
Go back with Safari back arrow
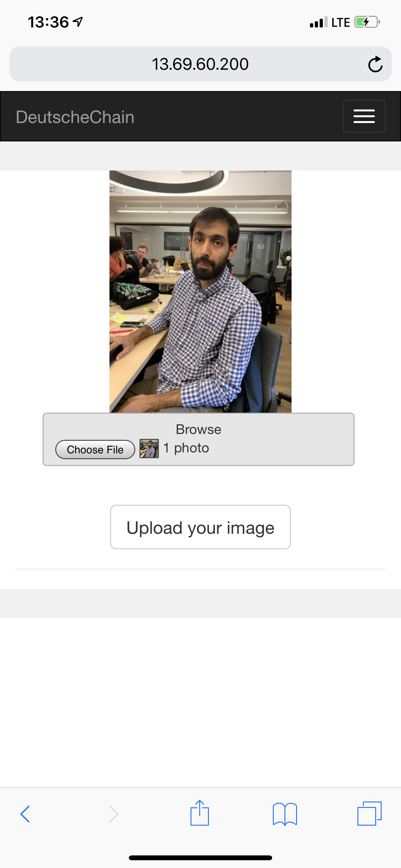click(25, 814)
